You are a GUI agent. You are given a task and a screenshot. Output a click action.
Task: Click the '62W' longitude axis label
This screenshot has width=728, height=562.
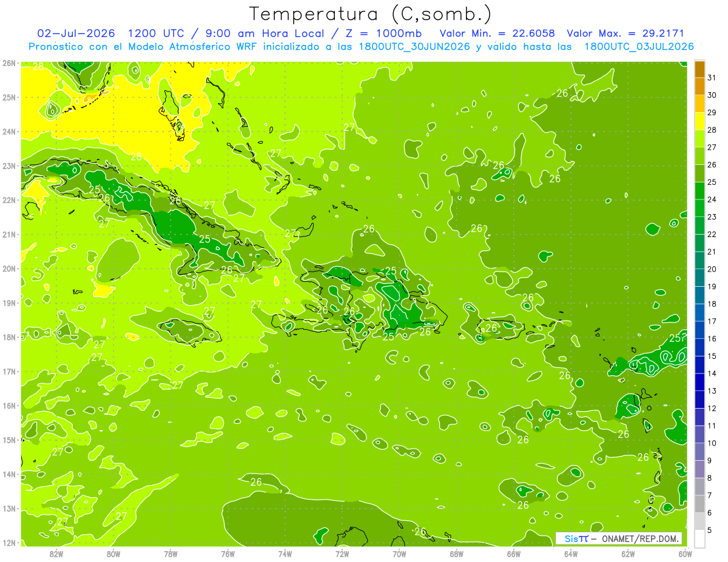(x=628, y=554)
